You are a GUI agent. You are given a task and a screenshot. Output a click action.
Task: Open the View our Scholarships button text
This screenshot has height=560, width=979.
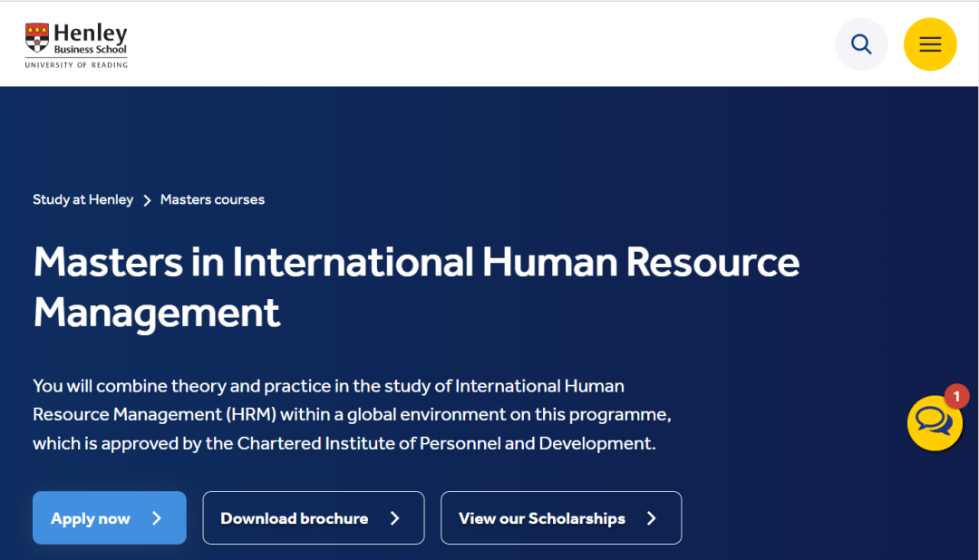(x=541, y=518)
